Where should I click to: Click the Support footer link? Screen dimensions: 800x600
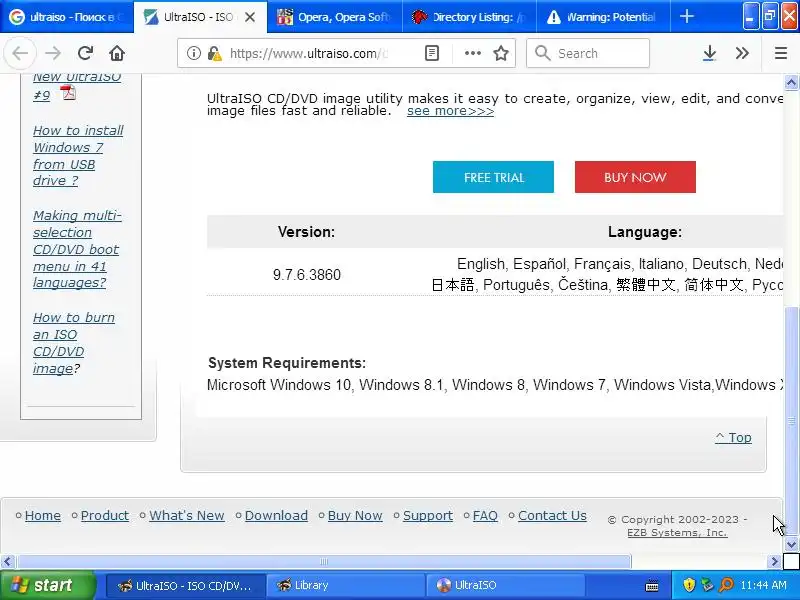428,515
